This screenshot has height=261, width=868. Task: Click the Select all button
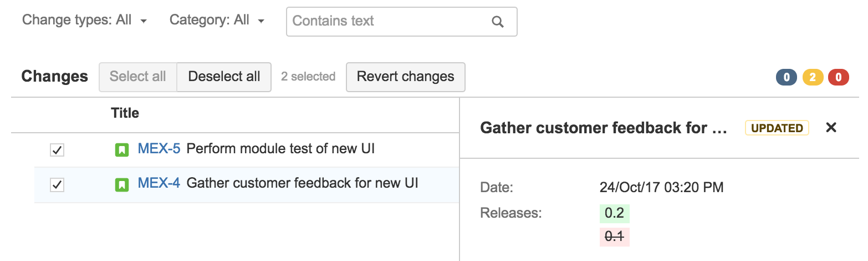[137, 77]
